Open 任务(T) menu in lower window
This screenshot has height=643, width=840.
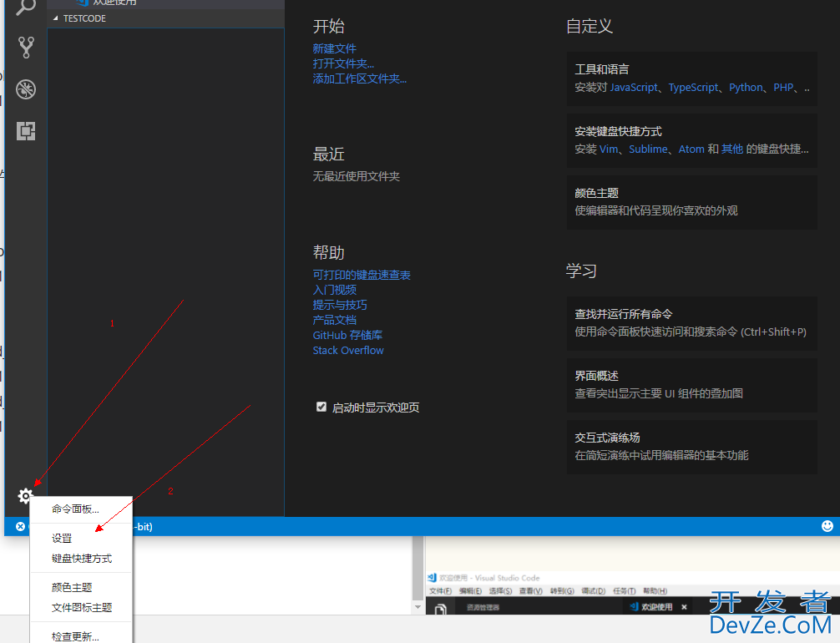coord(624,591)
